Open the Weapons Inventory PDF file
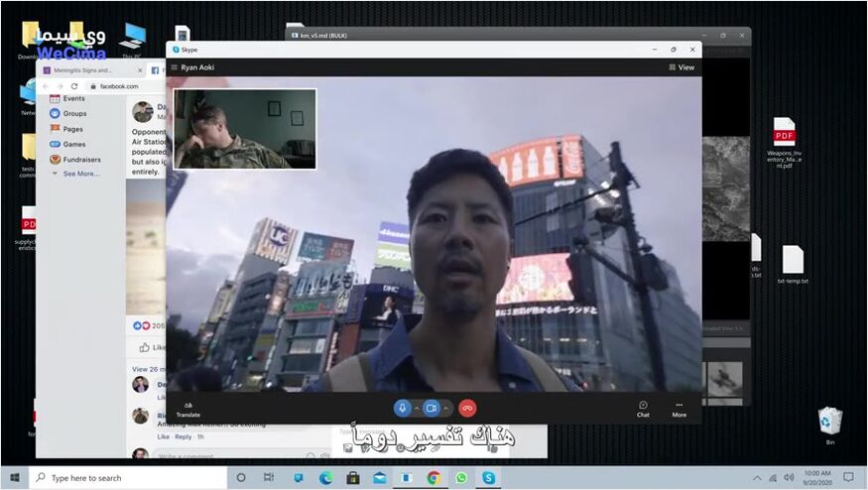This screenshot has height=490, width=868. (784, 134)
